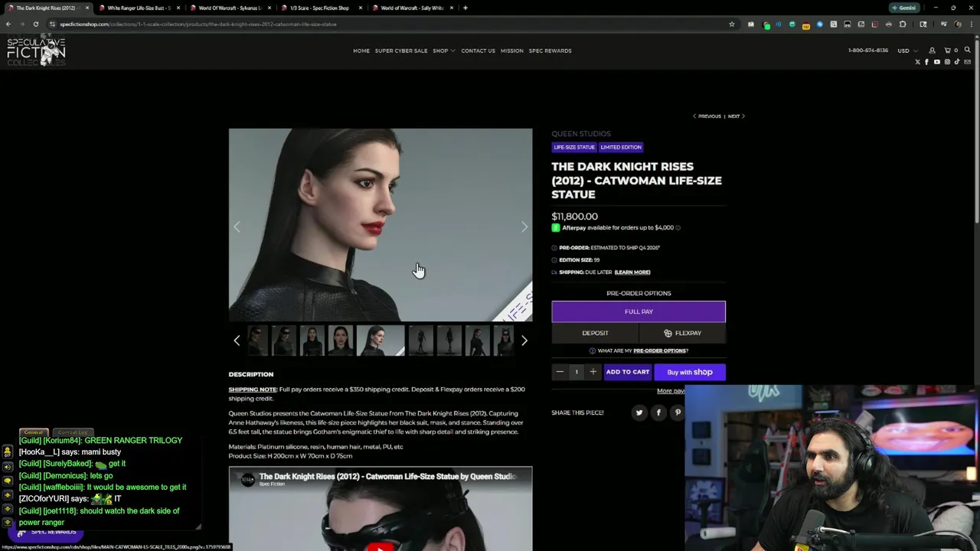Select DEPOSIT pre-order option
The width and height of the screenshot is (980, 551).
[x=595, y=333]
